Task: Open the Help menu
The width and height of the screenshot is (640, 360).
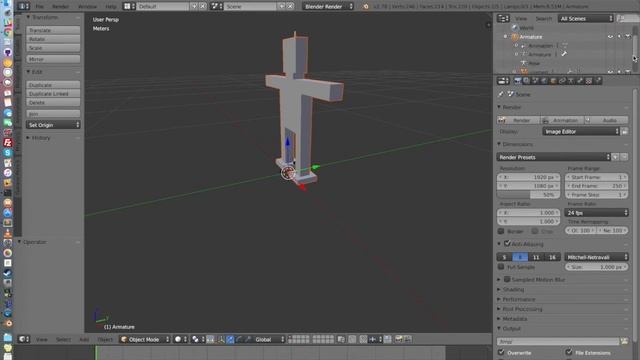Action: [x=111, y=7]
